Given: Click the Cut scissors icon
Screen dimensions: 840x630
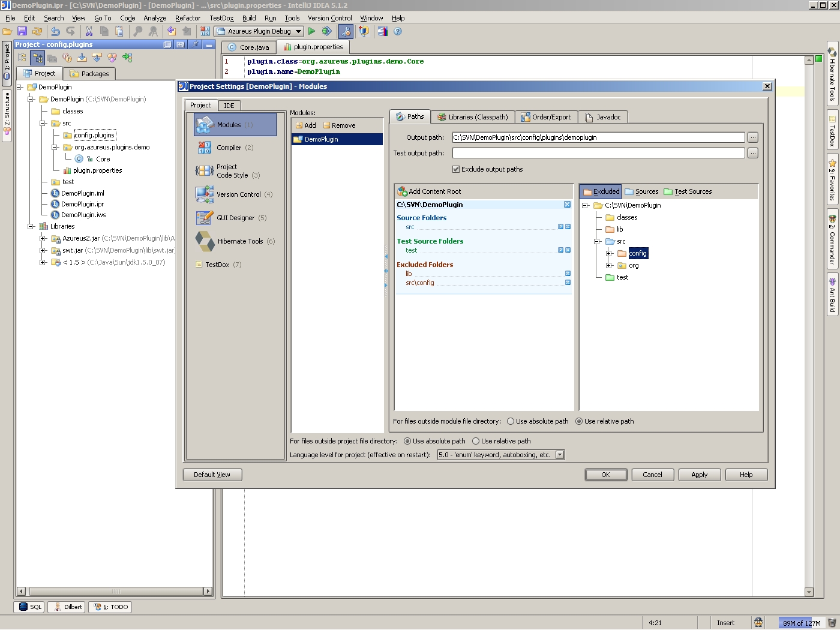Looking at the screenshot, I should [x=89, y=31].
